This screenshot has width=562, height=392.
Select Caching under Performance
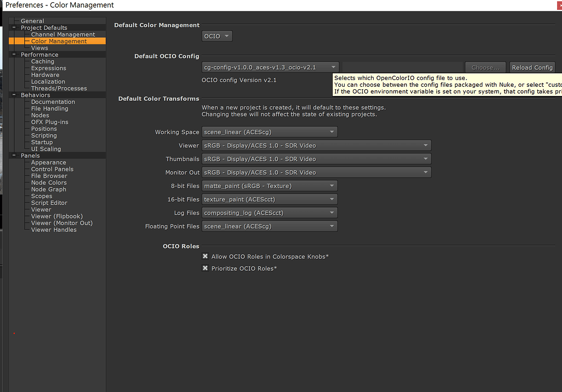point(43,61)
